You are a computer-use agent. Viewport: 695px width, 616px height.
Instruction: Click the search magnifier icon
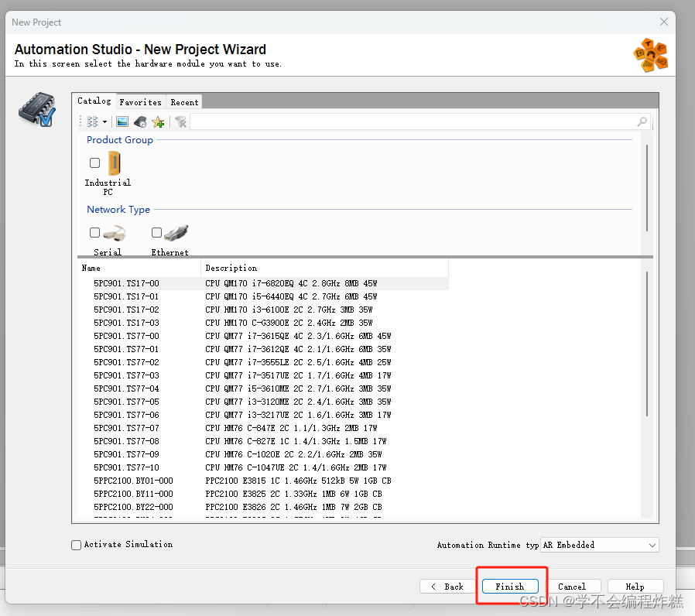coord(642,121)
